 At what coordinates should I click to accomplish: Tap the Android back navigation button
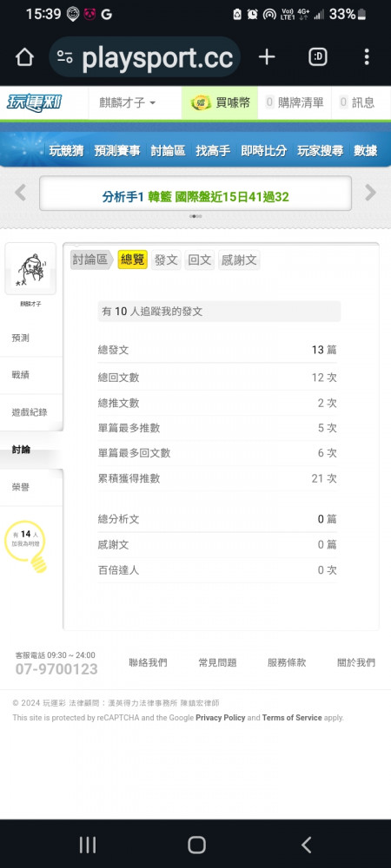306,845
